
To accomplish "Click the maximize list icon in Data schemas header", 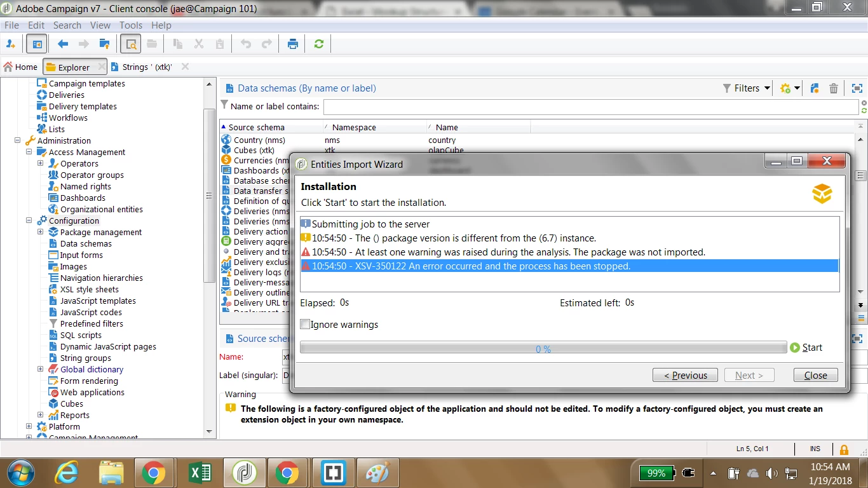I will click(x=857, y=88).
